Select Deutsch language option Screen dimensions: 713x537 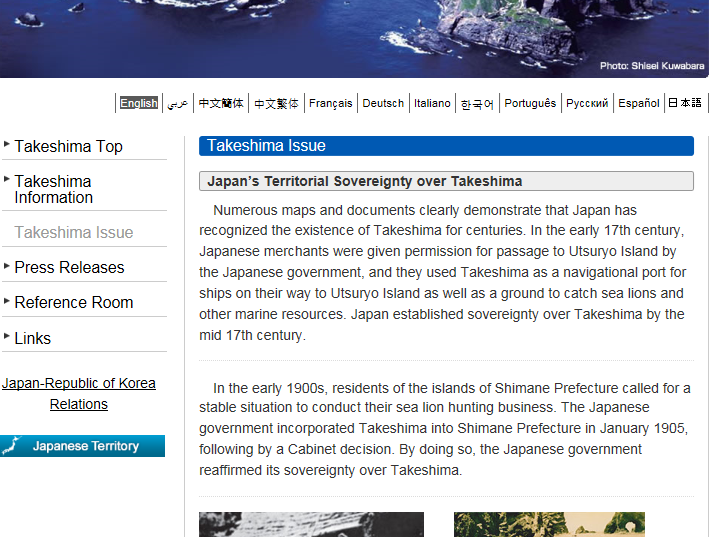[383, 103]
